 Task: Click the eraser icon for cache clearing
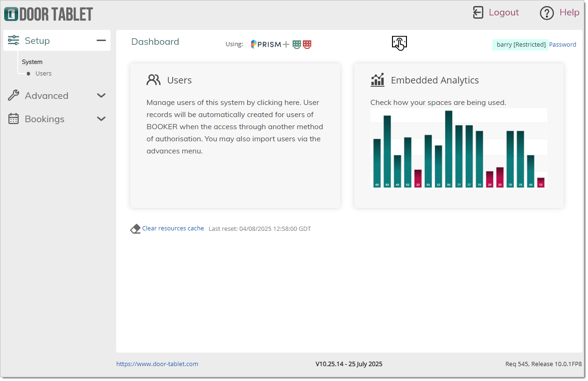coord(135,229)
